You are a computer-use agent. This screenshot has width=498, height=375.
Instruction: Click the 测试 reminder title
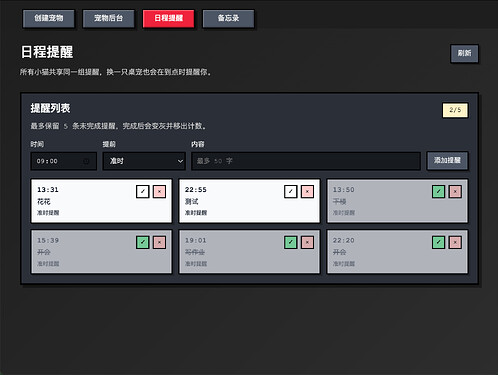click(x=192, y=202)
